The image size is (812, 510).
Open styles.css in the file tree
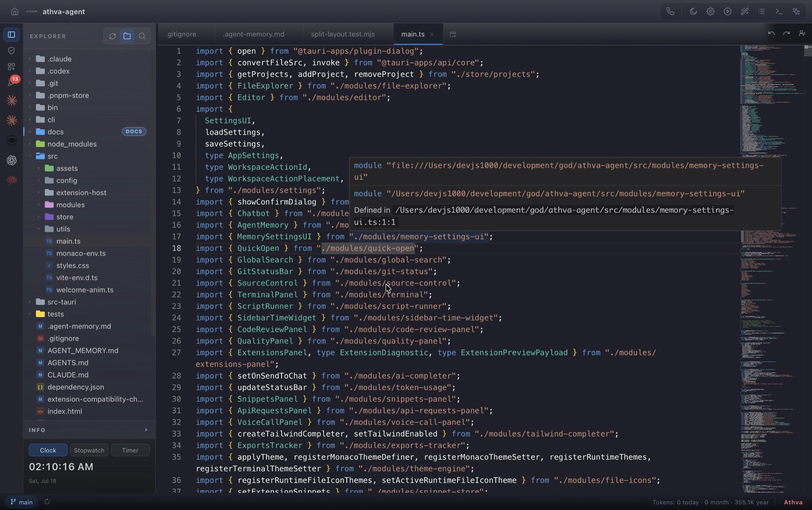(88, 266)
